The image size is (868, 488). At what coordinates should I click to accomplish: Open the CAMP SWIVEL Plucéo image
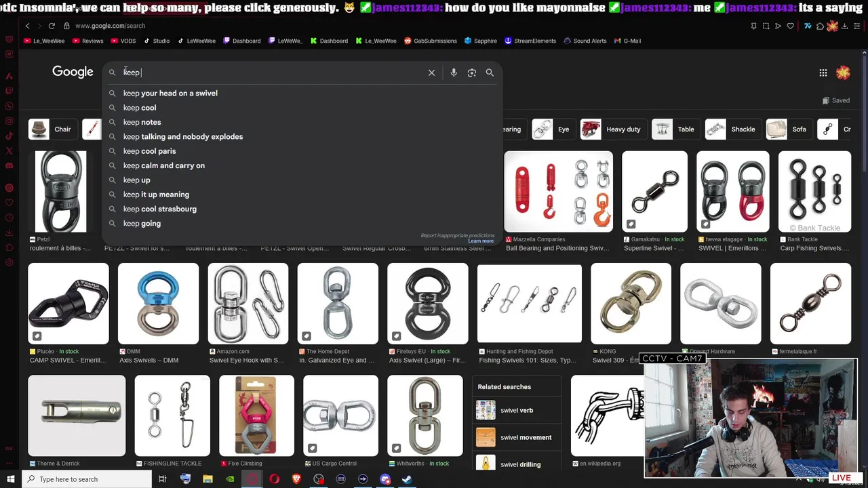click(68, 304)
